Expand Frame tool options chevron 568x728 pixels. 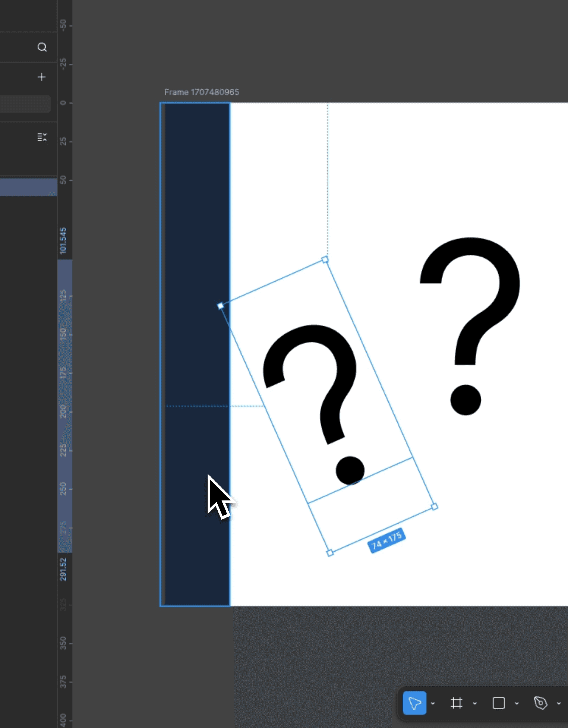point(475,703)
